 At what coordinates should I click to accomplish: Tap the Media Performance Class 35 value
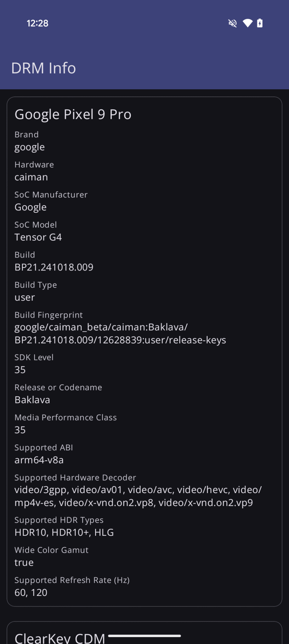(20, 430)
